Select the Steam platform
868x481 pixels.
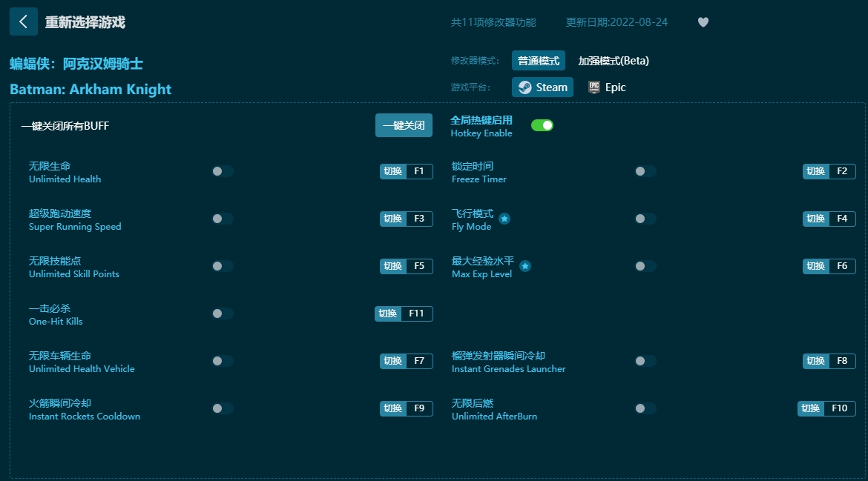542,87
